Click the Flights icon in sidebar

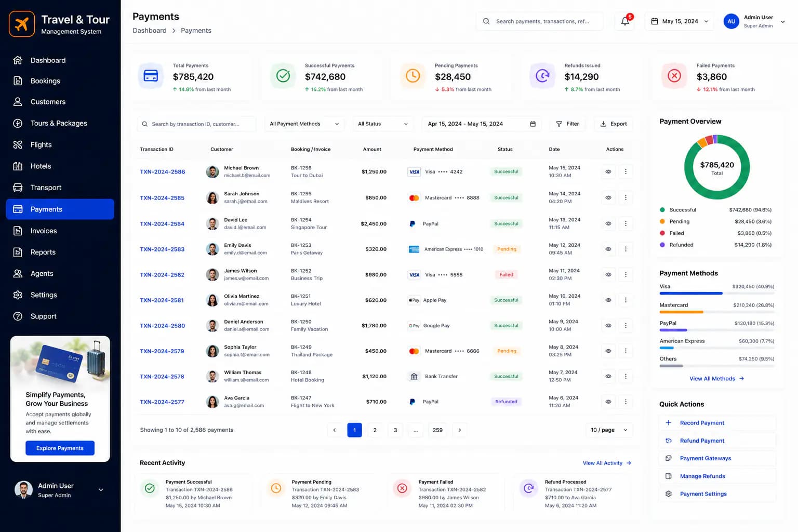coord(18,144)
